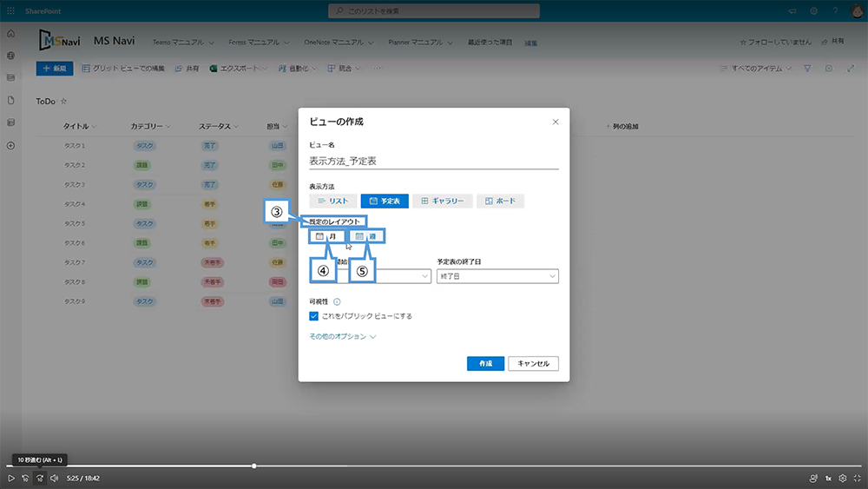
Task: Open video player settings gear
Action: click(x=843, y=478)
